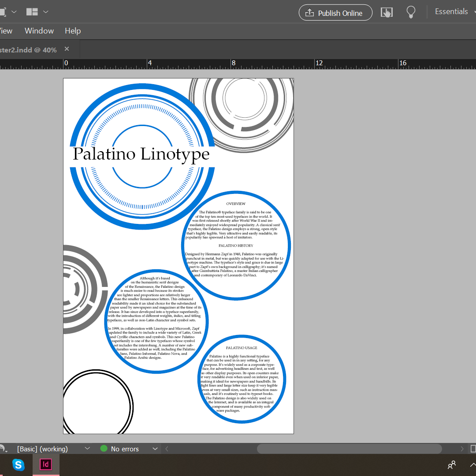Click the PALATINO HISTORY heading
The image size is (476, 476).
coord(235,245)
